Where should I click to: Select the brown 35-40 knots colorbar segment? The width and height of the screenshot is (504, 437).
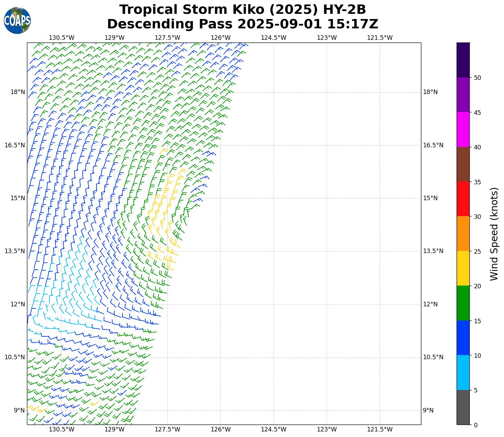pos(463,164)
